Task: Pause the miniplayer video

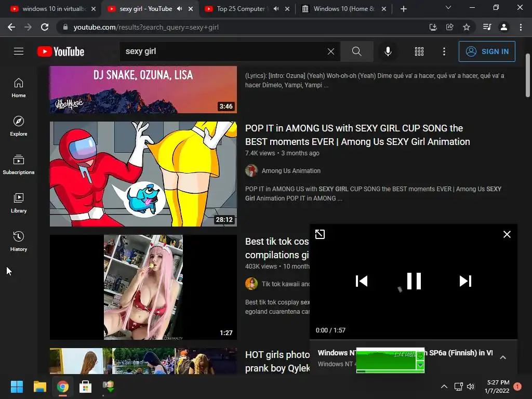Action: pyautogui.click(x=414, y=281)
